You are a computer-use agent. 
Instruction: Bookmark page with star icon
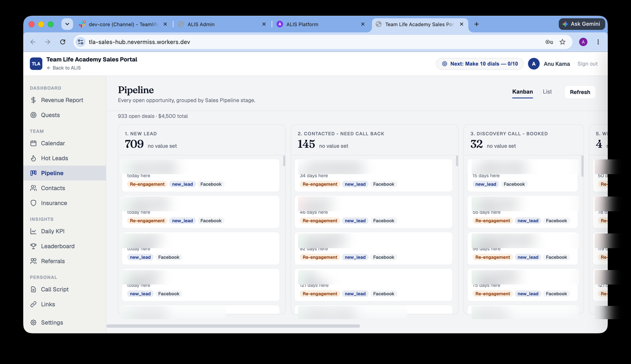(x=562, y=42)
